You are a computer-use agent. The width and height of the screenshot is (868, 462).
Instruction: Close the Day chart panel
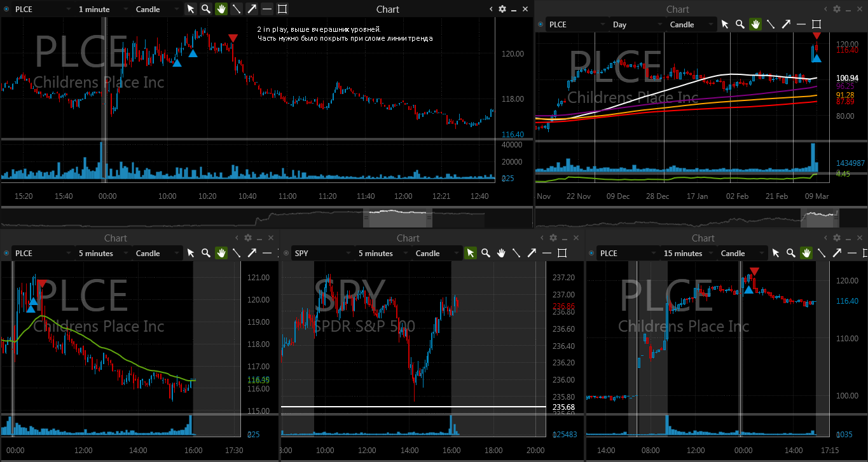click(x=860, y=9)
